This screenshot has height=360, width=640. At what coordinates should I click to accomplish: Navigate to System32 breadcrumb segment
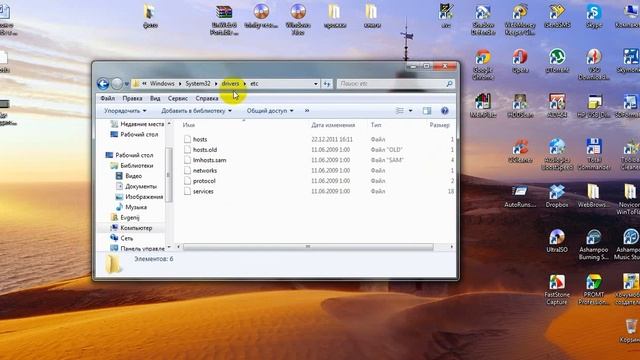point(198,84)
